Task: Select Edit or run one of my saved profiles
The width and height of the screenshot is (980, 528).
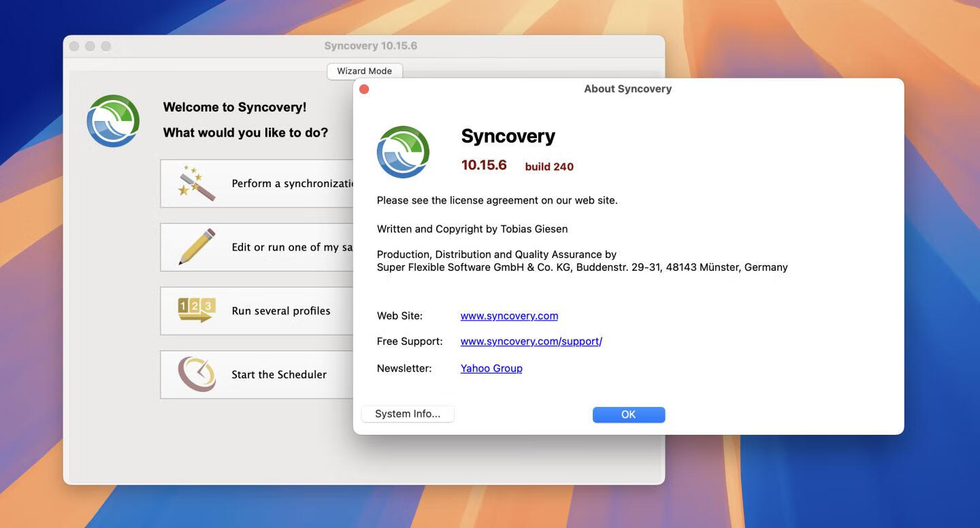Action: [x=257, y=247]
